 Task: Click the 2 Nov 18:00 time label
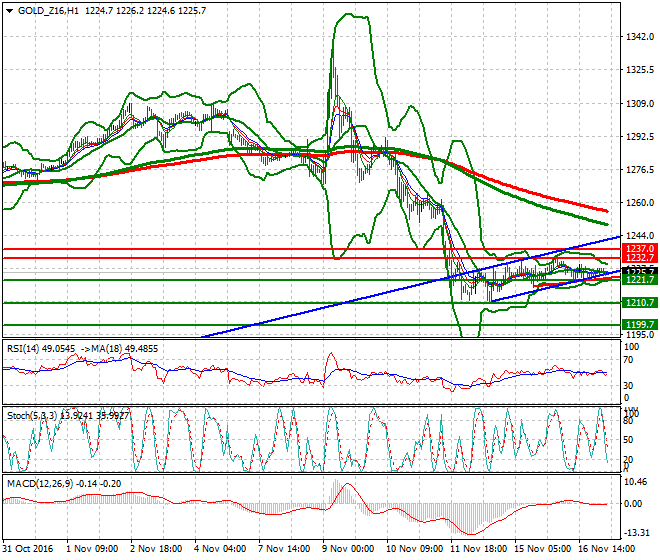pos(156,549)
